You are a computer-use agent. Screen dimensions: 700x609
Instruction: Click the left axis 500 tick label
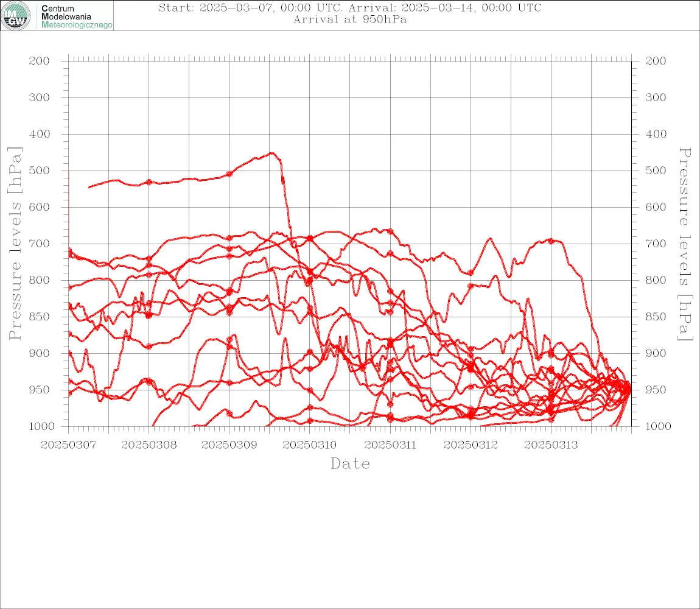click(x=40, y=171)
